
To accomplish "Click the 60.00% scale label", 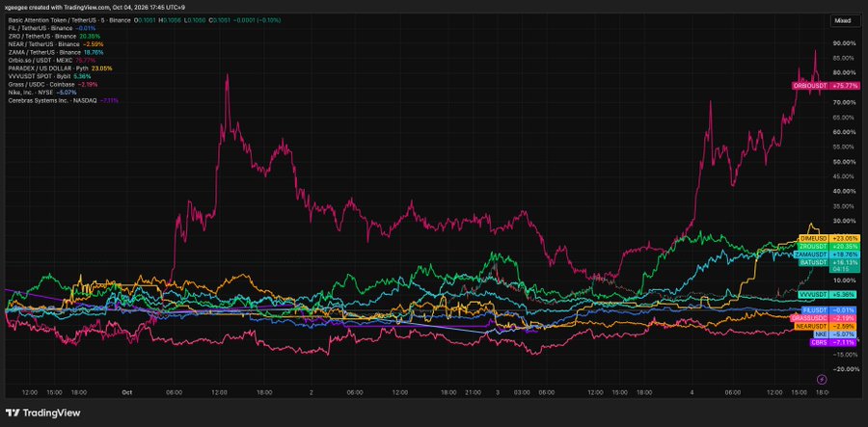I will coord(844,132).
